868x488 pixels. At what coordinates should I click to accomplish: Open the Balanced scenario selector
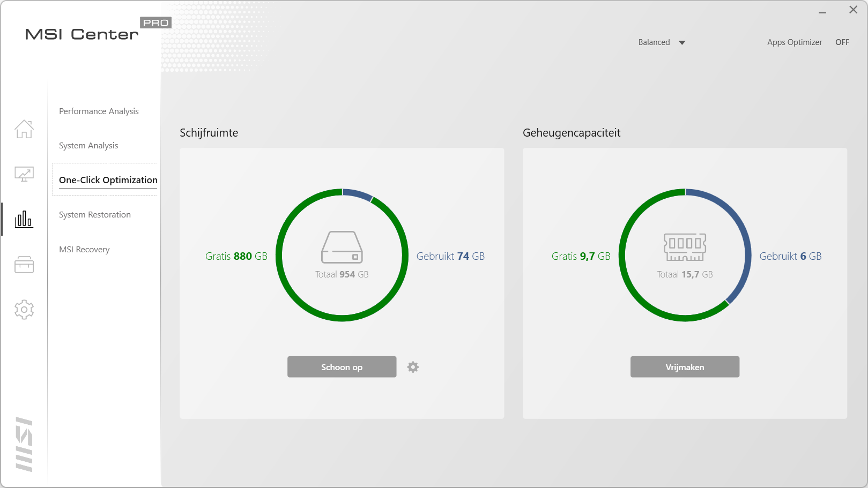click(x=654, y=42)
